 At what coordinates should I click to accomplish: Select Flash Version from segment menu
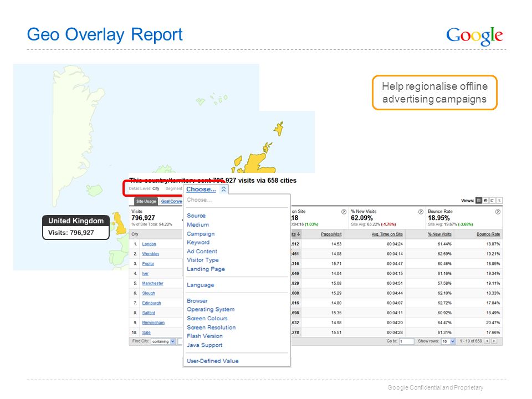204,336
